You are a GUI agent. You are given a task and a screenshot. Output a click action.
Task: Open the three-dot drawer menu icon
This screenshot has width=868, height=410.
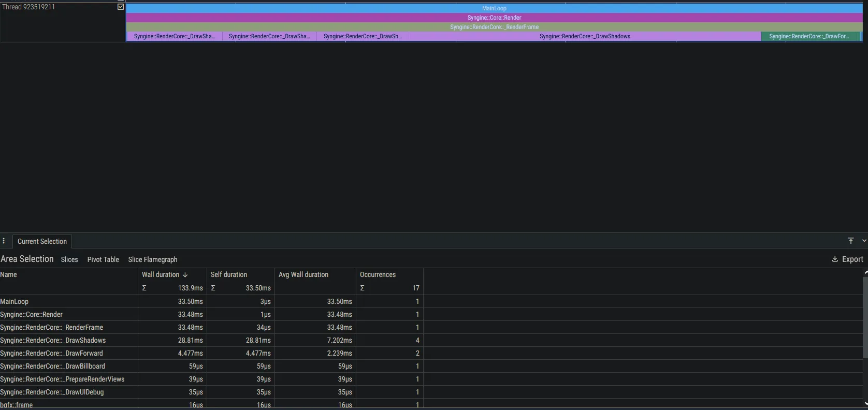pos(4,241)
